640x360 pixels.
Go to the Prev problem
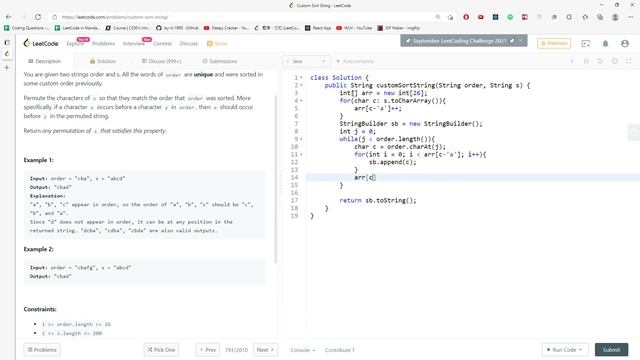tap(208, 350)
